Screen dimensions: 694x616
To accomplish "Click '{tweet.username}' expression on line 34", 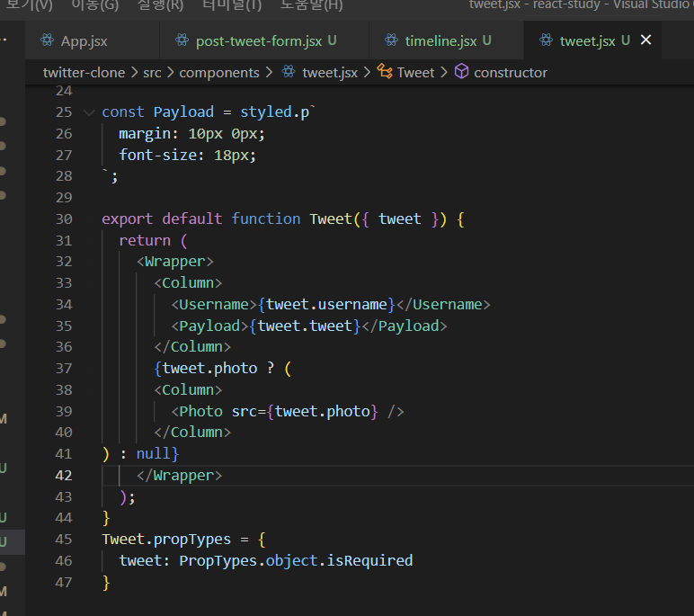I will tap(326, 305).
